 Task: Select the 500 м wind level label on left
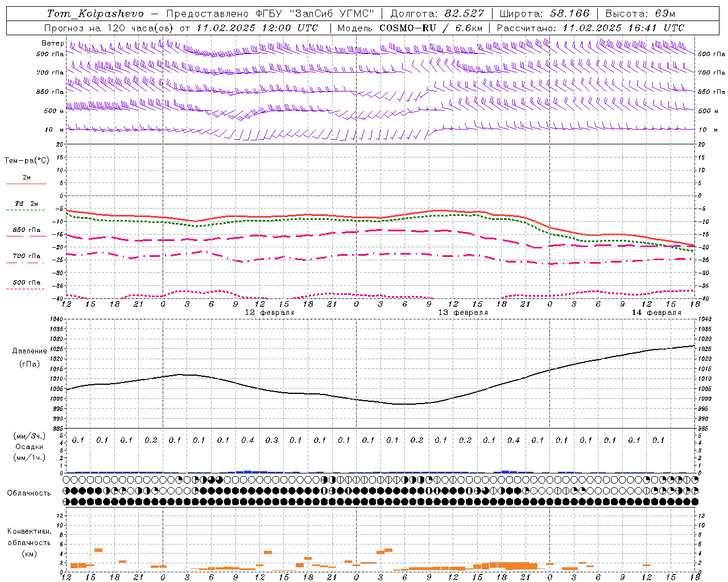point(54,111)
